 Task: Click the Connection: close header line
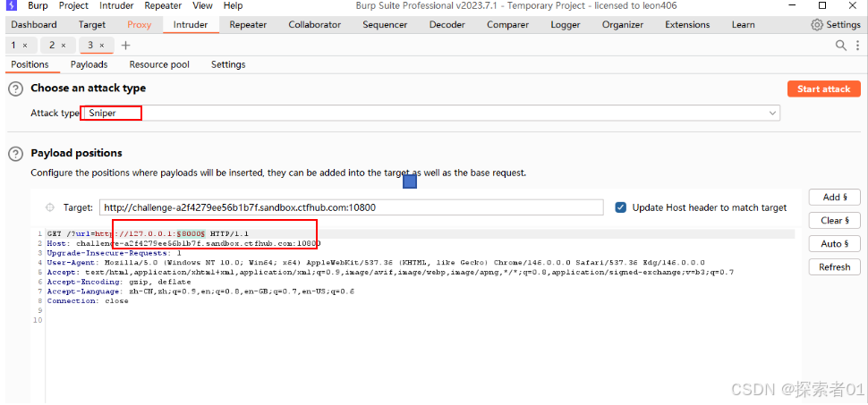[x=88, y=301]
